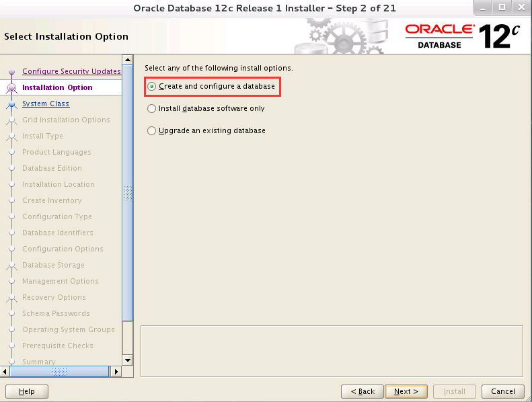Click Next button to continue

(406, 391)
